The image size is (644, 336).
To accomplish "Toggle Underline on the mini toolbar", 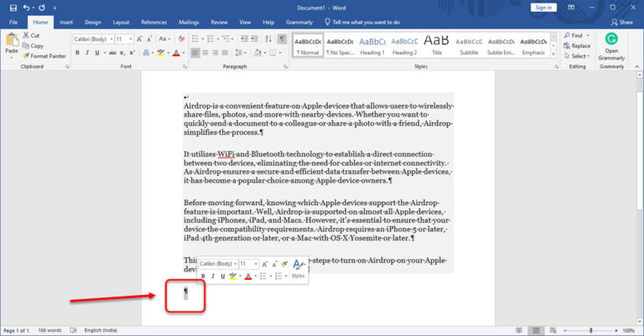I will (x=222, y=277).
